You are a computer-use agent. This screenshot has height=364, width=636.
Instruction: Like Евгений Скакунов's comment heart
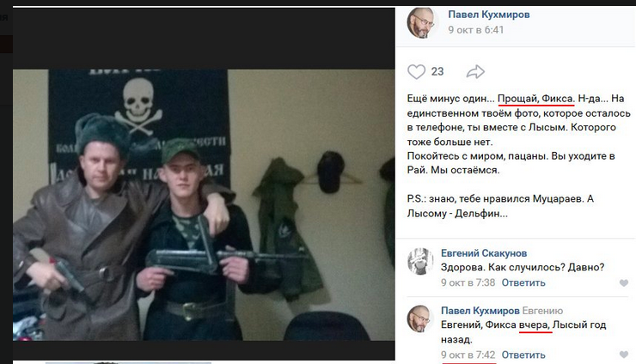click(624, 283)
